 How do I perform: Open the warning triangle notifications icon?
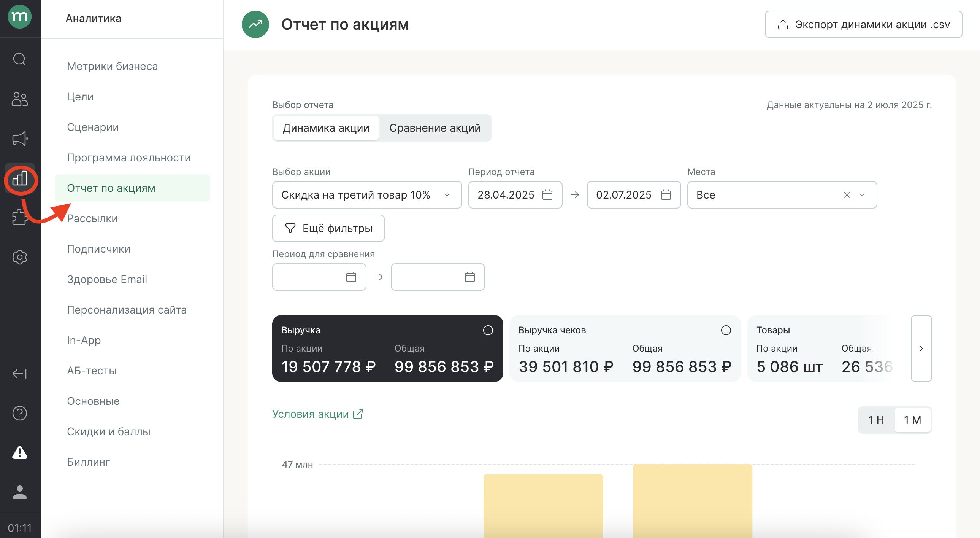click(x=20, y=453)
